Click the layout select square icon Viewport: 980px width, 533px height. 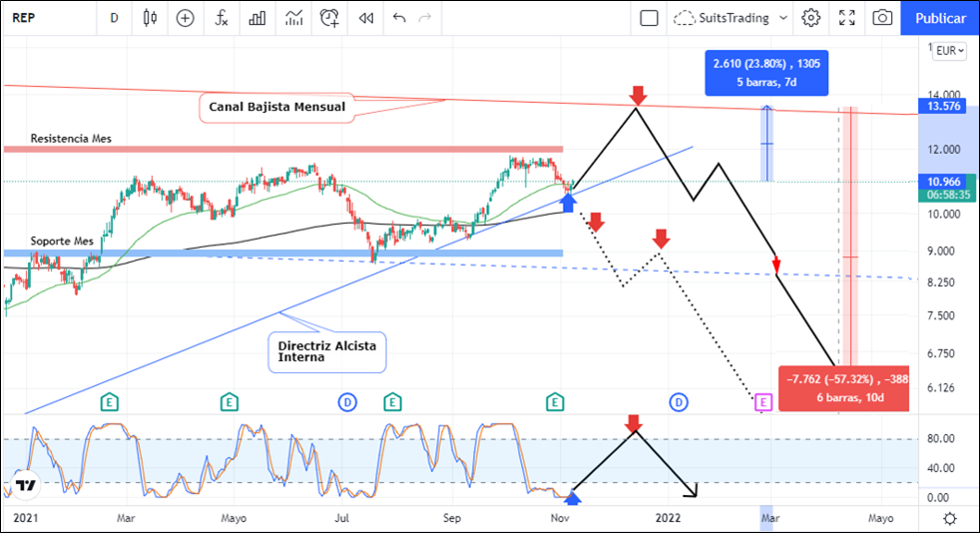click(x=649, y=18)
